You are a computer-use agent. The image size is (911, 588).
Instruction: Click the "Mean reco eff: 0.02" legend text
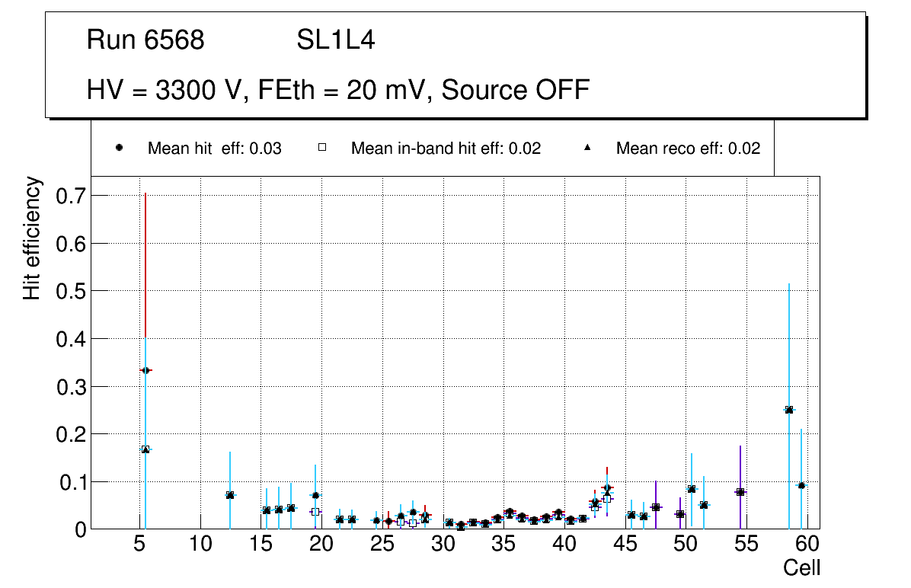coord(688,149)
